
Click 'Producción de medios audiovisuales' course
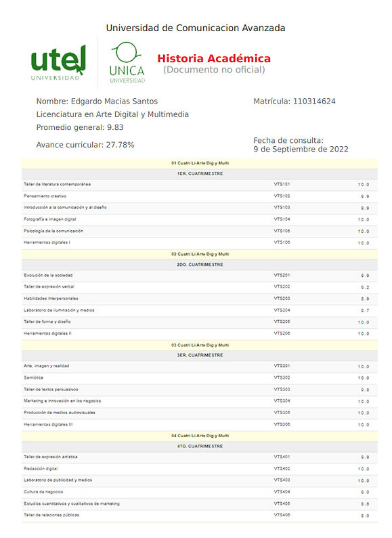(x=60, y=413)
